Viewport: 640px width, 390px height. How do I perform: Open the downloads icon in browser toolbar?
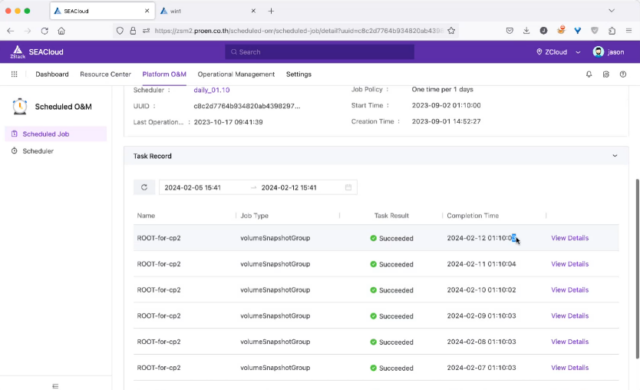tap(526, 31)
